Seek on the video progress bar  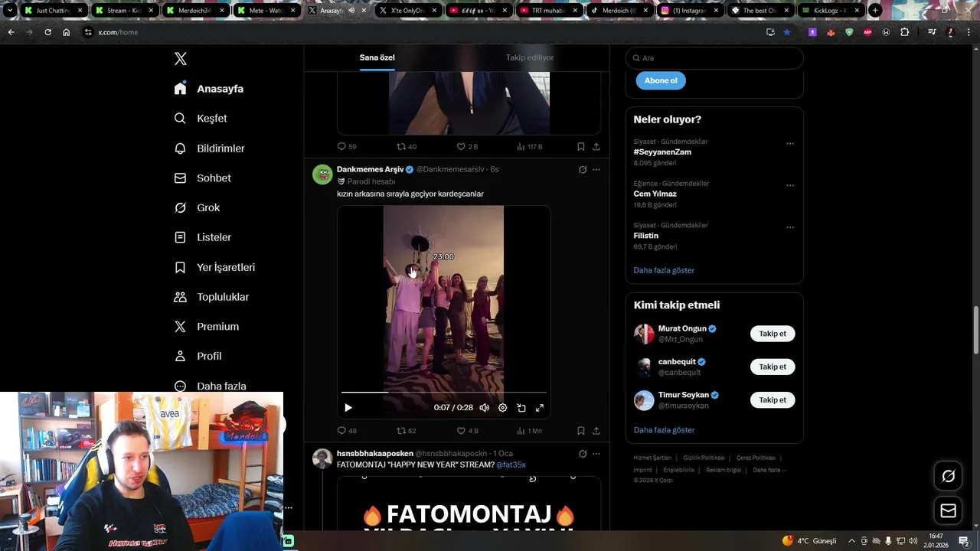(x=444, y=393)
